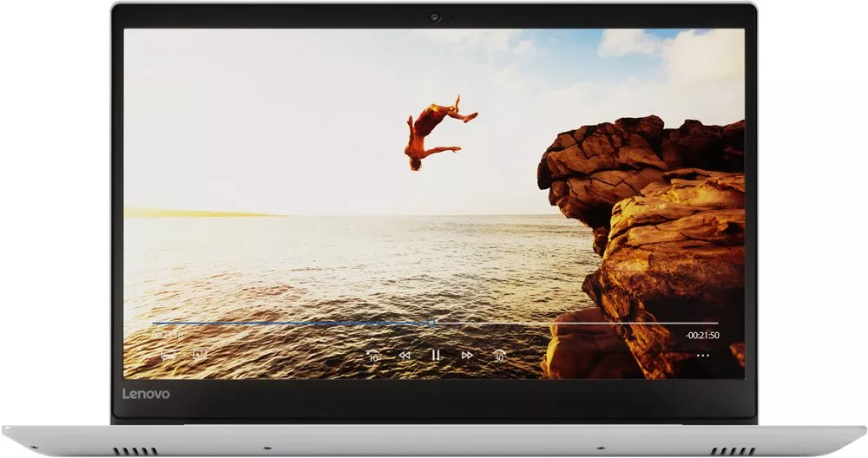Viewport: 868px width, 458px height.
Task: Click the fast-forward double-arrow button
Action: coord(467,355)
